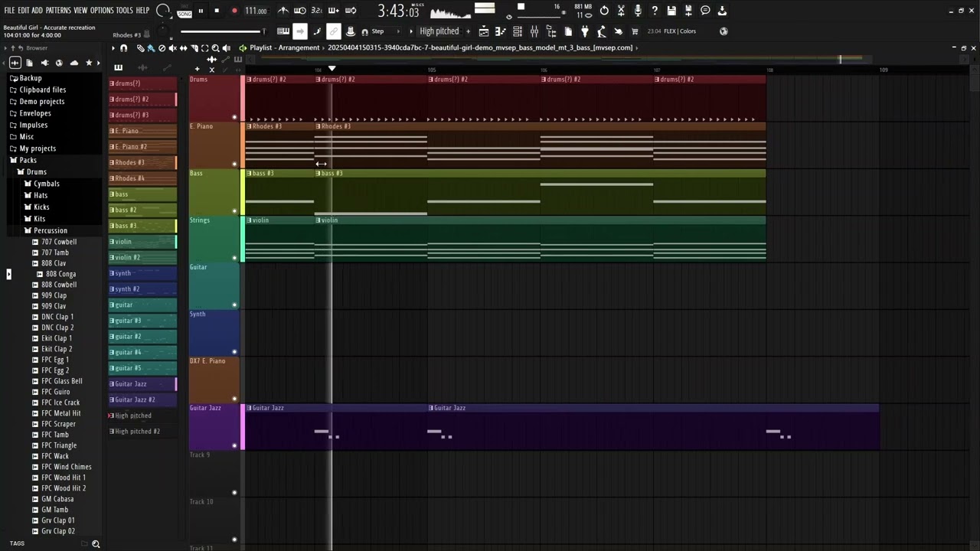The width and height of the screenshot is (980, 551).
Task: Expand the Backup folder in browser
Action: coord(31,78)
